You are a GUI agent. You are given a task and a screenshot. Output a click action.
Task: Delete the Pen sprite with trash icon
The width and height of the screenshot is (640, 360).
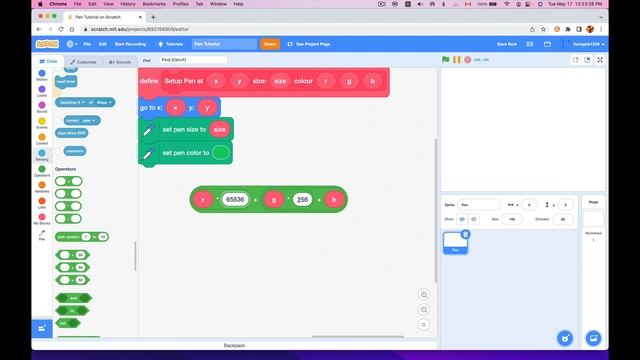[x=465, y=234]
